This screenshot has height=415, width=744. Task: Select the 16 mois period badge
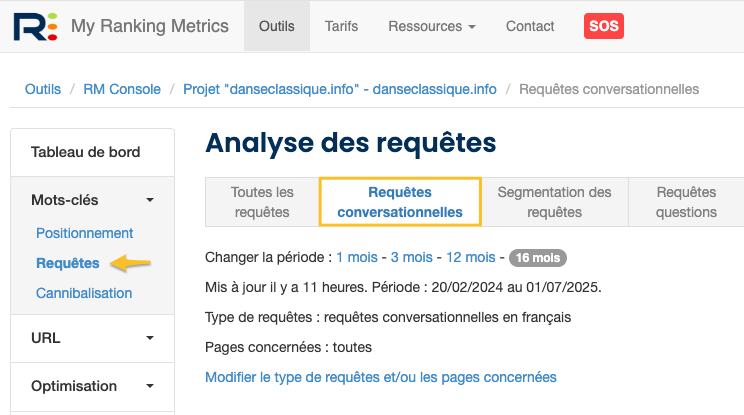[538, 258]
